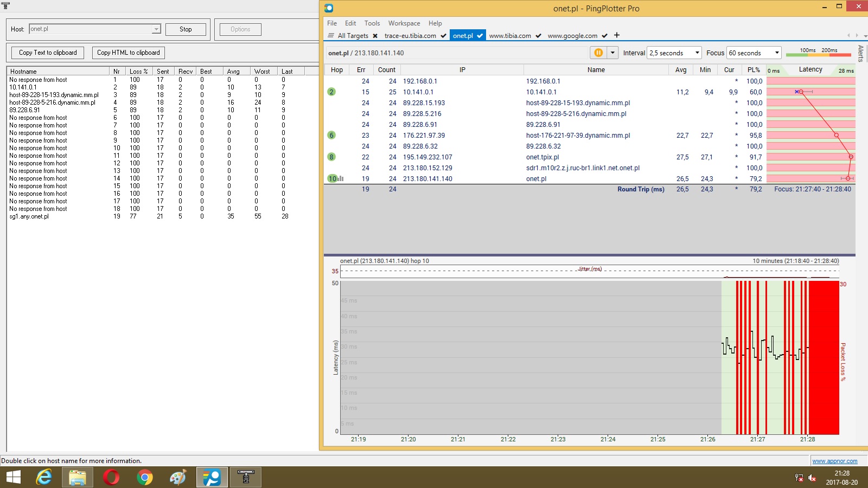Screen dimensions: 868x488
Task: Click the Focus: 21:27:40 - 21:28:40 label
Action: (x=813, y=189)
